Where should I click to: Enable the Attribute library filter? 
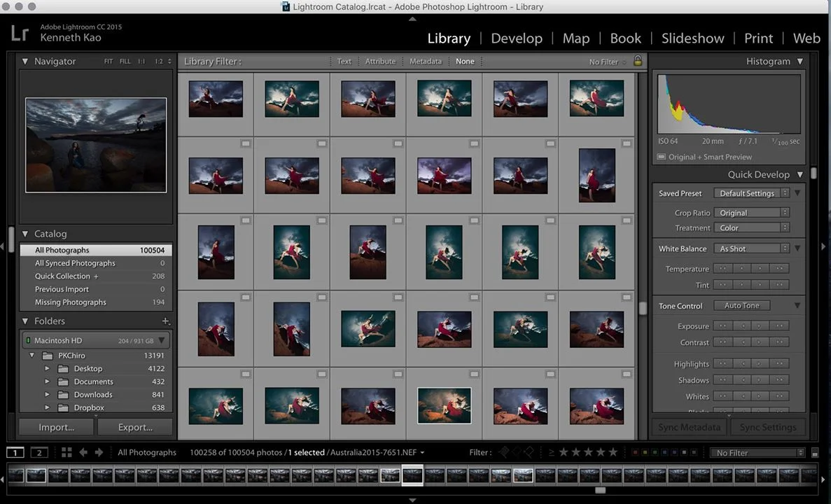pos(380,62)
